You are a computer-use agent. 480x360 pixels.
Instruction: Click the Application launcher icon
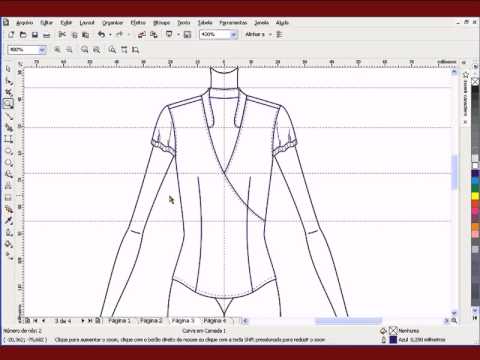[x=169, y=34]
